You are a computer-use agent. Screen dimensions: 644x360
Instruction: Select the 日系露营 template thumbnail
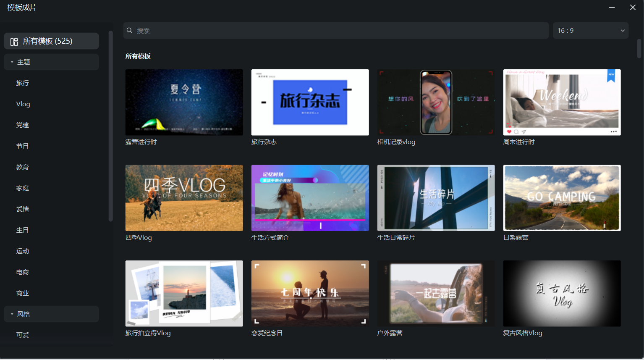tap(562, 198)
